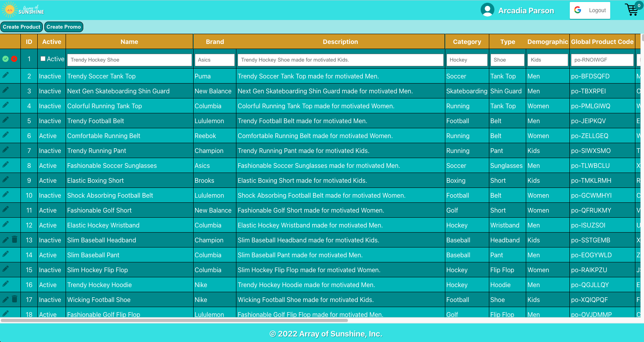Click the Demographic column header

[548, 42]
